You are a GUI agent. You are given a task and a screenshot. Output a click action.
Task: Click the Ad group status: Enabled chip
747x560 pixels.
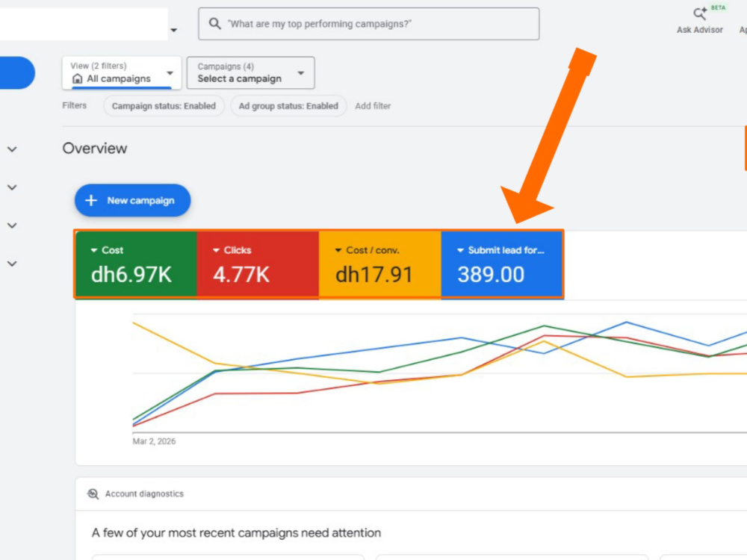[288, 106]
